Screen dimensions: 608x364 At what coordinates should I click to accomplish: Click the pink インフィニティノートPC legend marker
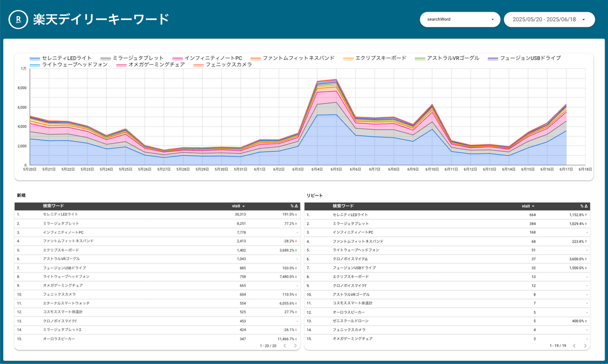click(179, 58)
